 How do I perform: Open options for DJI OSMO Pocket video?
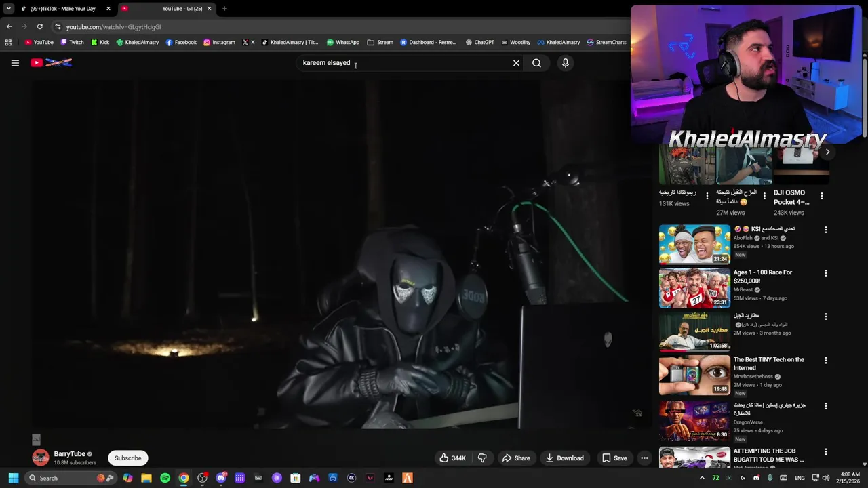click(821, 196)
